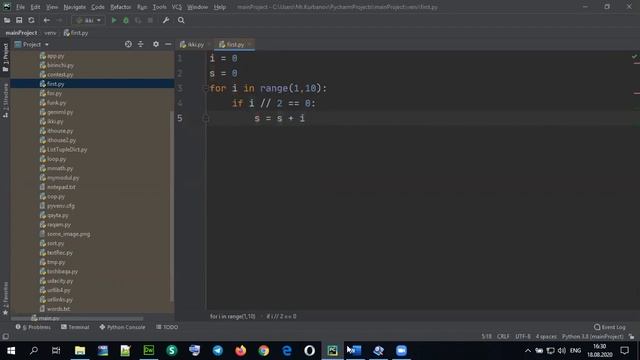Click the mainProject breadcrumb
640x360 pixels.
pos(21,33)
